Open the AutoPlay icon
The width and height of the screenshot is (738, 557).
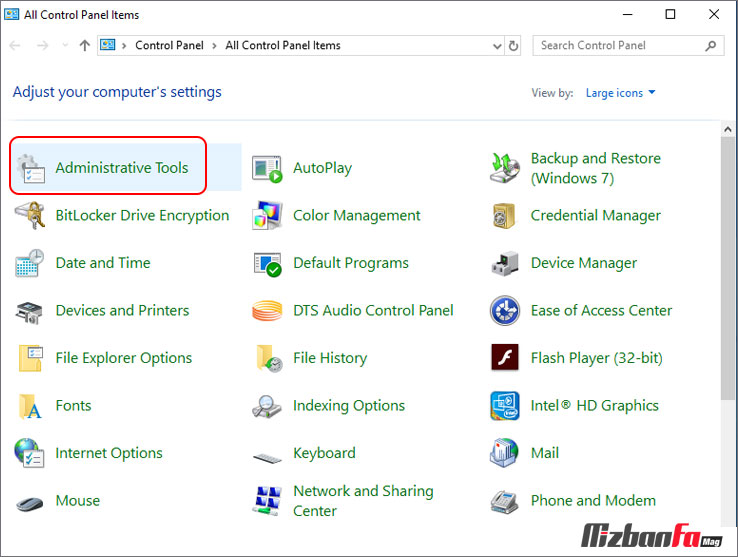coord(267,168)
